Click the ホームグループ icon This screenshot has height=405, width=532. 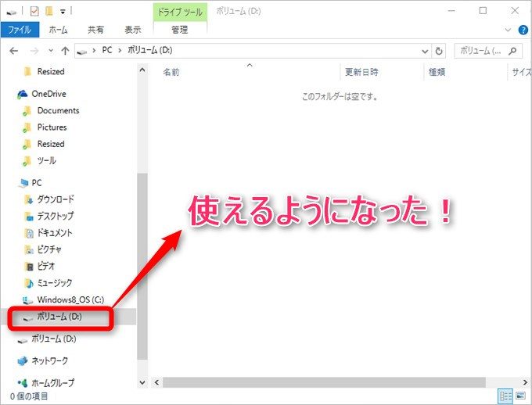tap(23, 383)
